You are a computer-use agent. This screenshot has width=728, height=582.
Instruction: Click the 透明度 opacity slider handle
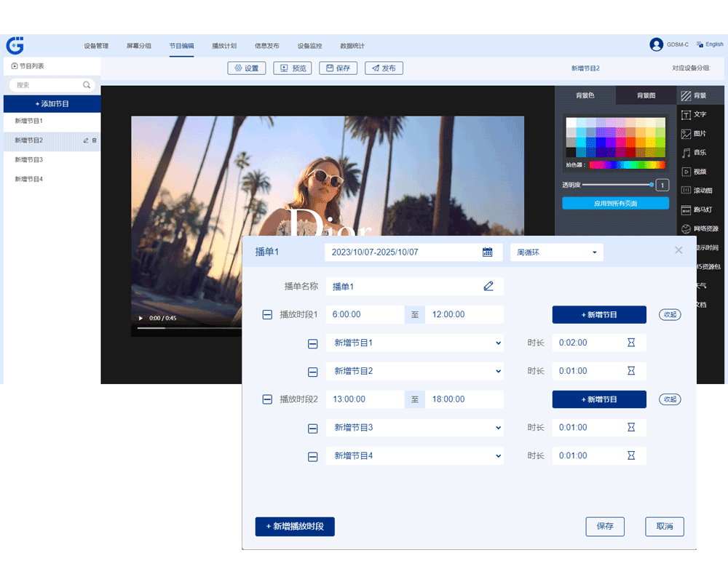click(x=652, y=185)
